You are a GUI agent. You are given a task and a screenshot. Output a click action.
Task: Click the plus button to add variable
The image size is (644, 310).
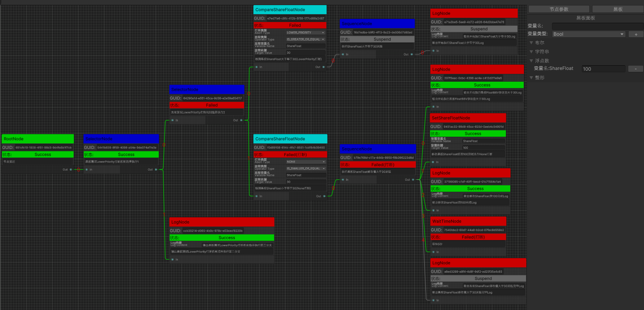coord(636,34)
